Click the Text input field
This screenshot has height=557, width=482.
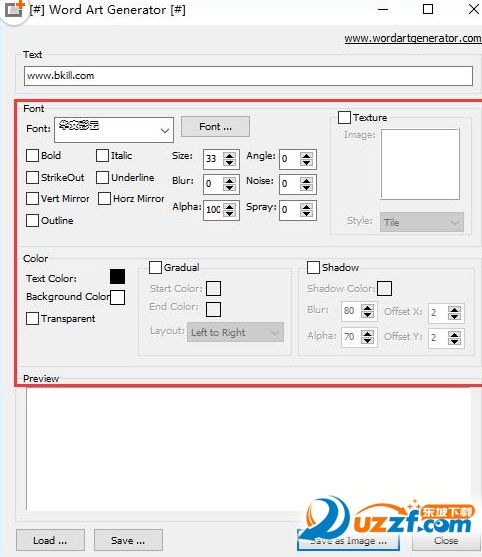(248, 76)
